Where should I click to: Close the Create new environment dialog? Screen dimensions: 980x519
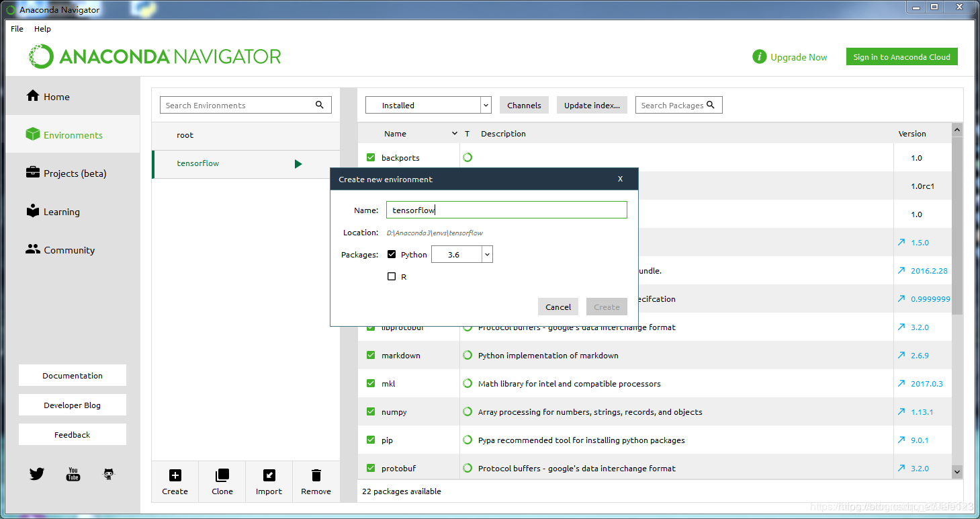[x=620, y=179]
